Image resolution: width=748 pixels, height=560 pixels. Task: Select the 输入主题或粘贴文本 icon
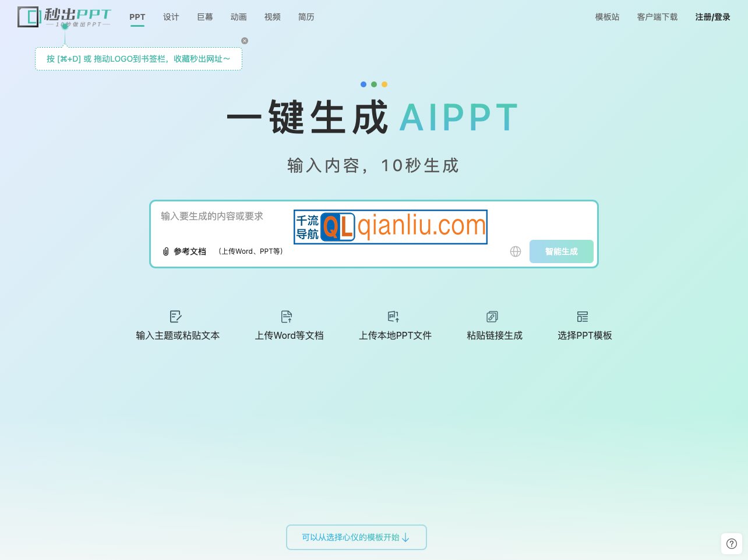coord(175,317)
